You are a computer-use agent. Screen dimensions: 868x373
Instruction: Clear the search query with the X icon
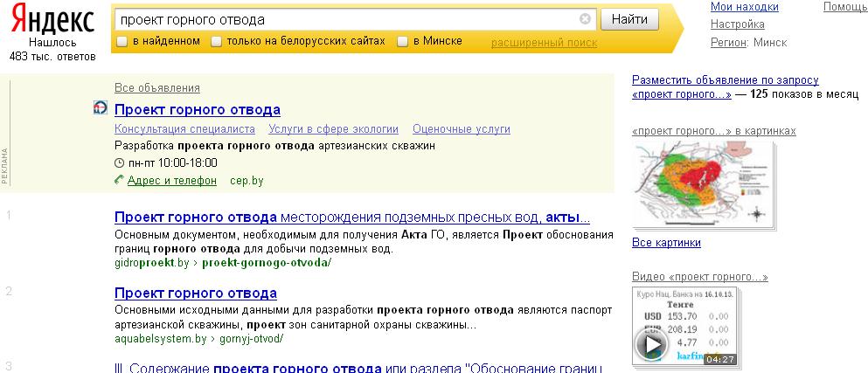585,19
